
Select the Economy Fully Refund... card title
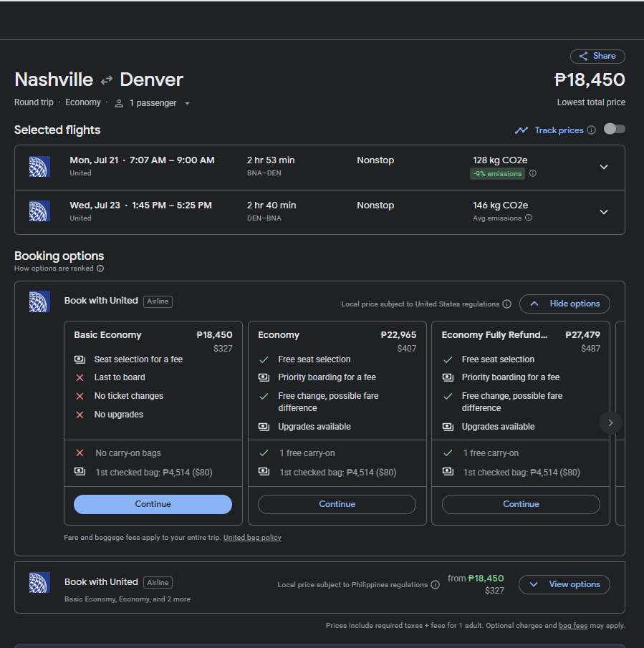494,335
